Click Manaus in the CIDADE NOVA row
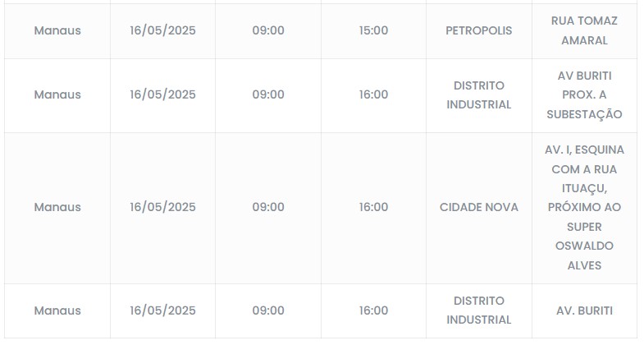The image size is (644, 345). [x=57, y=207]
